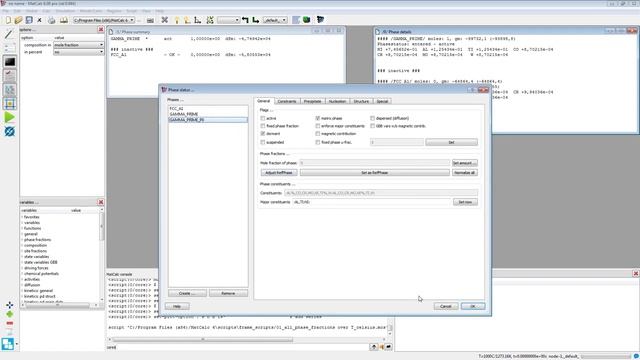
Task: Select the pencil tool in left sidebar
Action: tap(9, 34)
